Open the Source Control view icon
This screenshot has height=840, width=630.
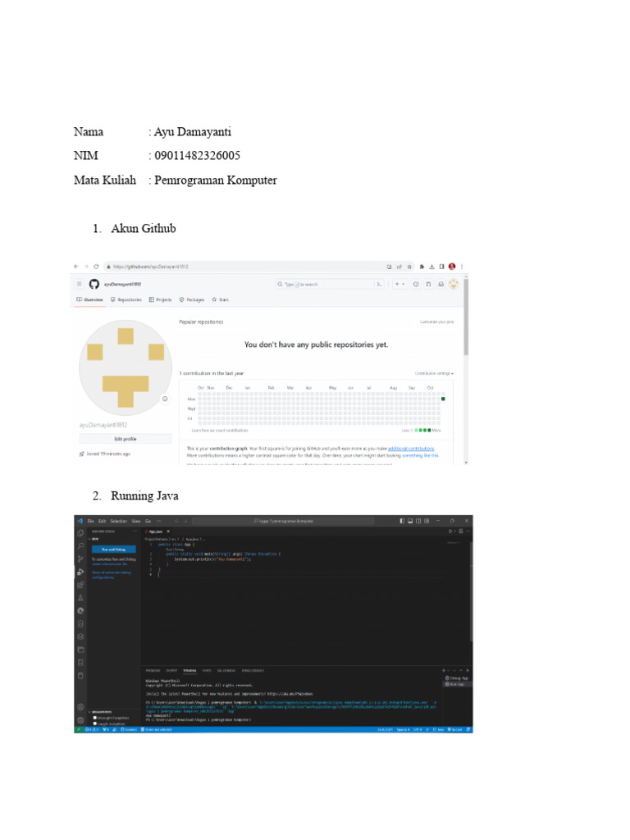click(80, 559)
